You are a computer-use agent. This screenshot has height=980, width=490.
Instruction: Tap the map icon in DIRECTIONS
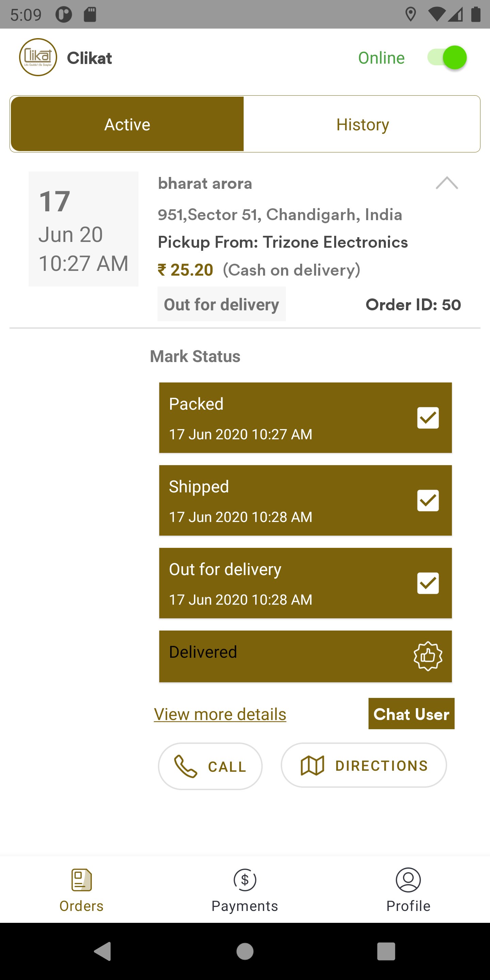pos(312,765)
